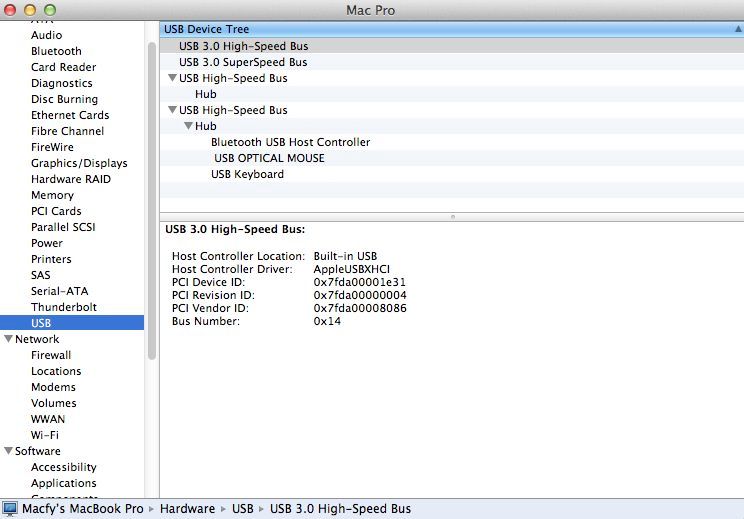Open Accessibility under Software
Screen dimensions: 744x519
(x=64, y=467)
